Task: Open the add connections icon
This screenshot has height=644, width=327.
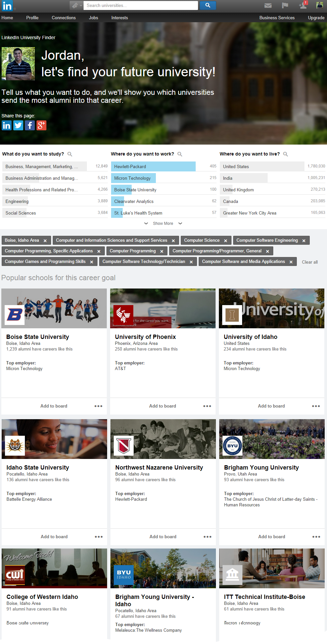Action: pyautogui.click(x=303, y=5)
